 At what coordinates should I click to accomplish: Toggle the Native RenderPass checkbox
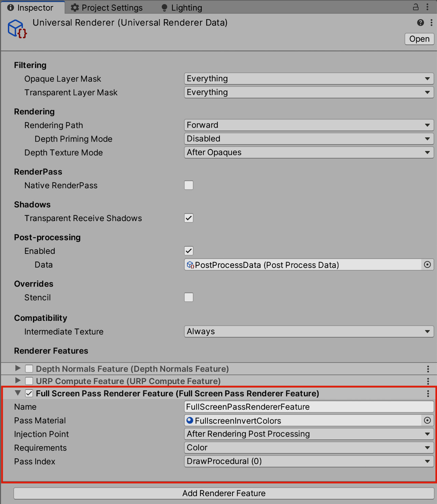[189, 185]
